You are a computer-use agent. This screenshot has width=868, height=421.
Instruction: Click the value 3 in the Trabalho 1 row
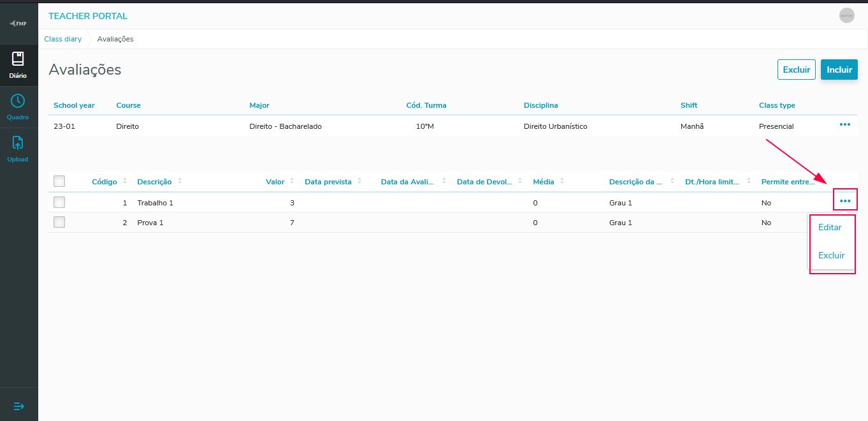point(292,203)
